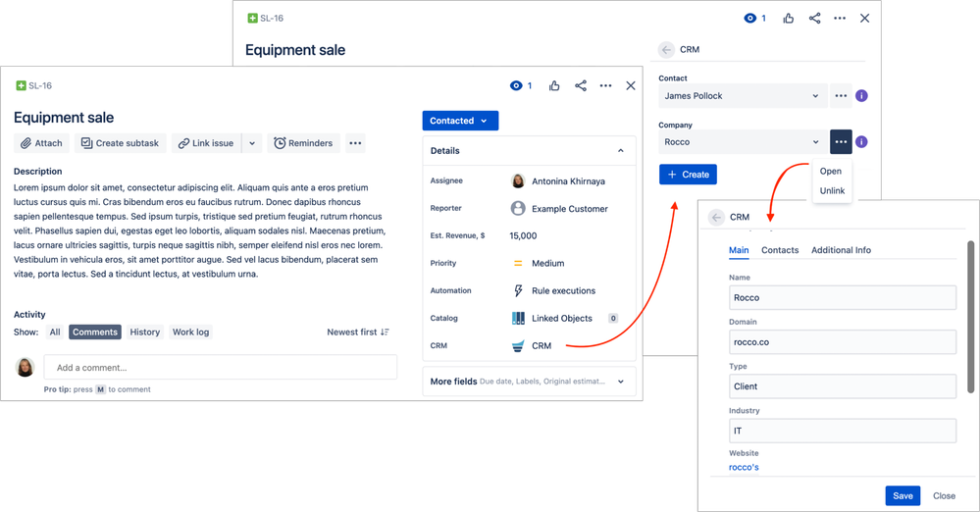Open ellipsis menu next to Contact field
Image resolution: width=980 pixels, height=512 pixels.
tap(841, 96)
